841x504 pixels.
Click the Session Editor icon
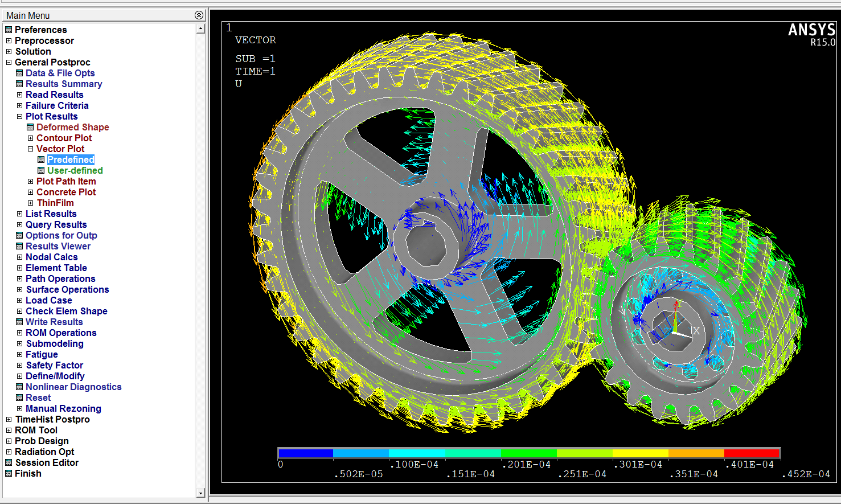point(9,462)
